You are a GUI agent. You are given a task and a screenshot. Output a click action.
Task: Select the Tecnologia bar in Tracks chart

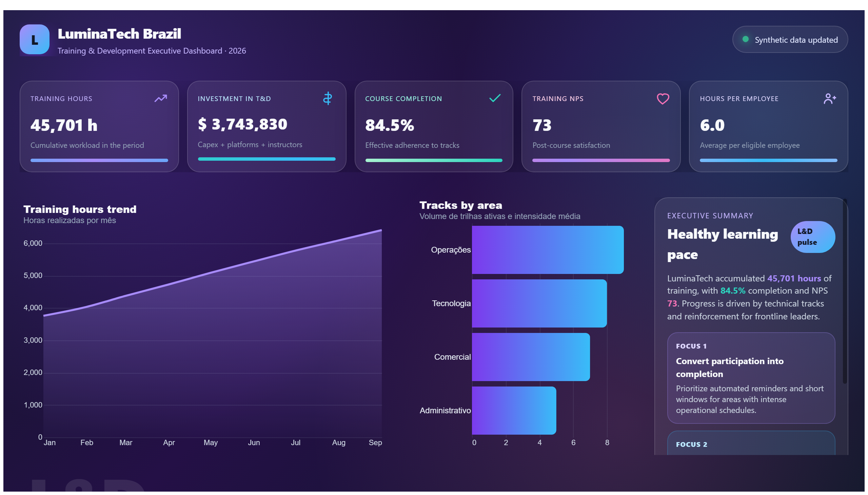pos(539,303)
